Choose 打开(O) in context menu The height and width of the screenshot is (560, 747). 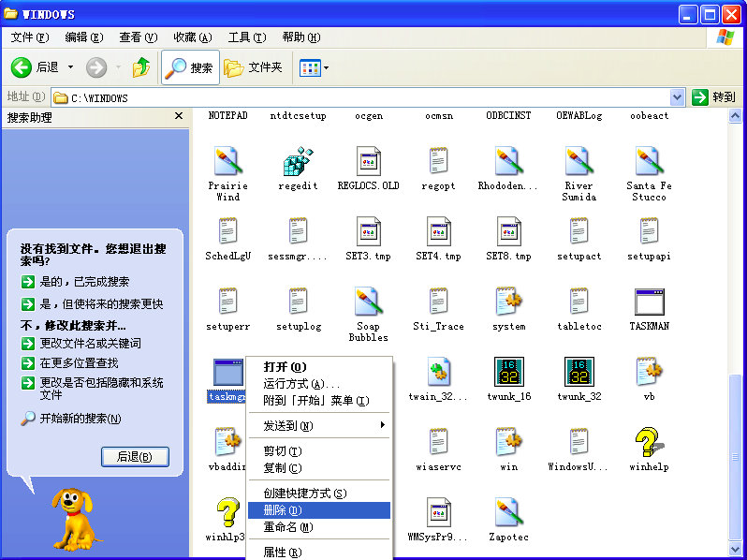[x=318, y=366]
